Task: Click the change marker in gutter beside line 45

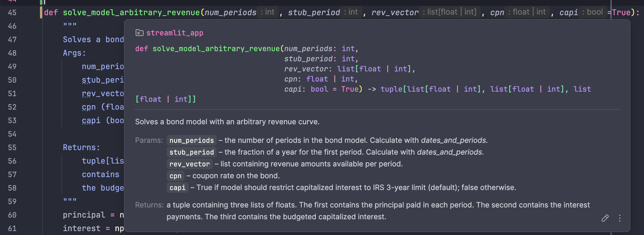Action: (41, 12)
